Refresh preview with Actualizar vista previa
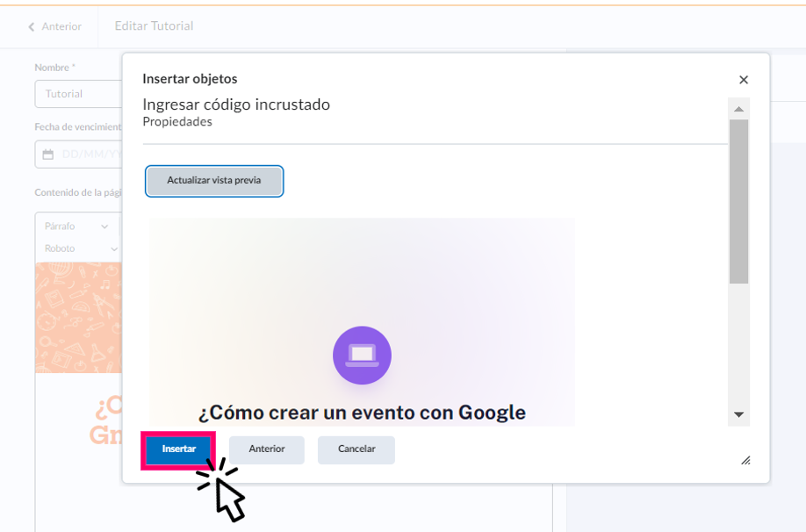 pyautogui.click(x=214, y=181)
